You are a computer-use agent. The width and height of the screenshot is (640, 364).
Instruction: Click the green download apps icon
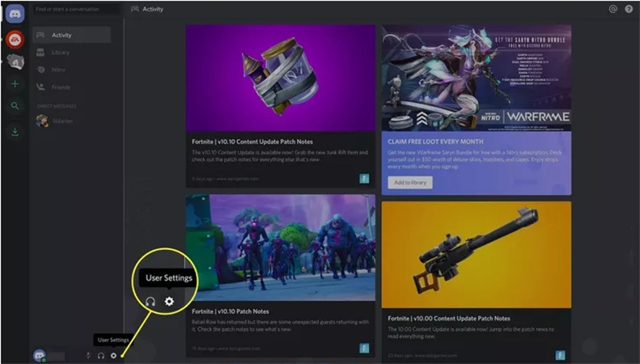(15, 132)
